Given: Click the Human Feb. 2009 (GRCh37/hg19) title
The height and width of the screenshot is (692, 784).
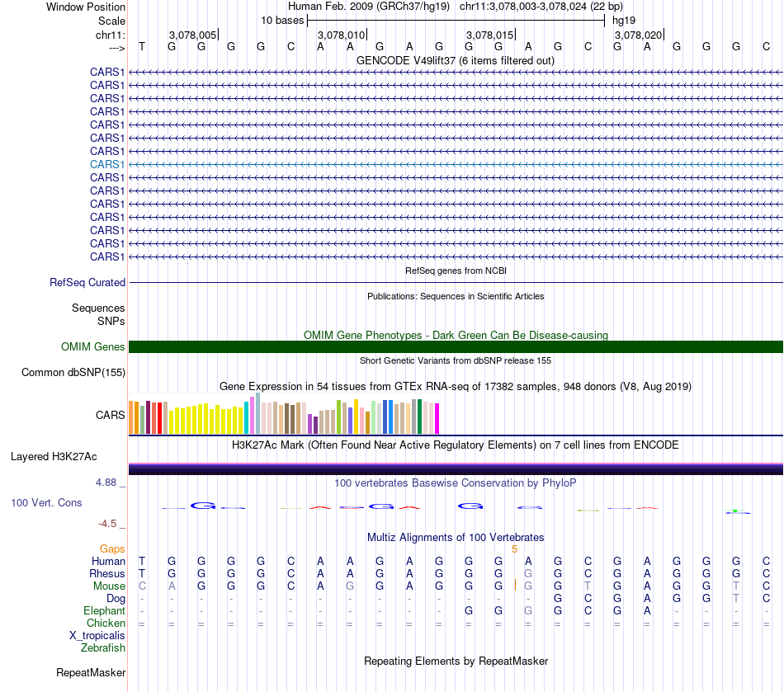Looking at the screenshot, I should tap(369, 7).
